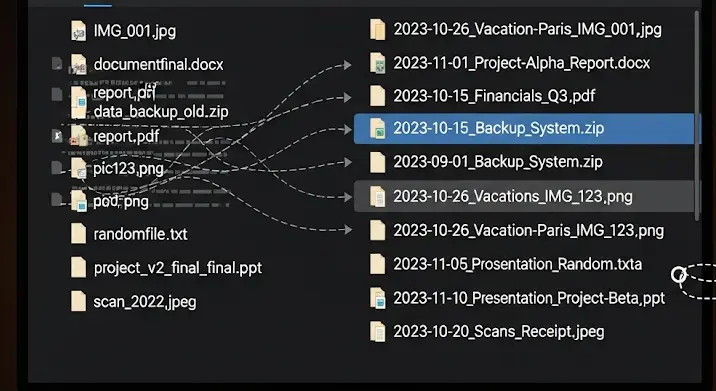Click the 2023-10-15_Backup_System.zip file icon
The image size is (716, 391).
[x=378, y=128]
